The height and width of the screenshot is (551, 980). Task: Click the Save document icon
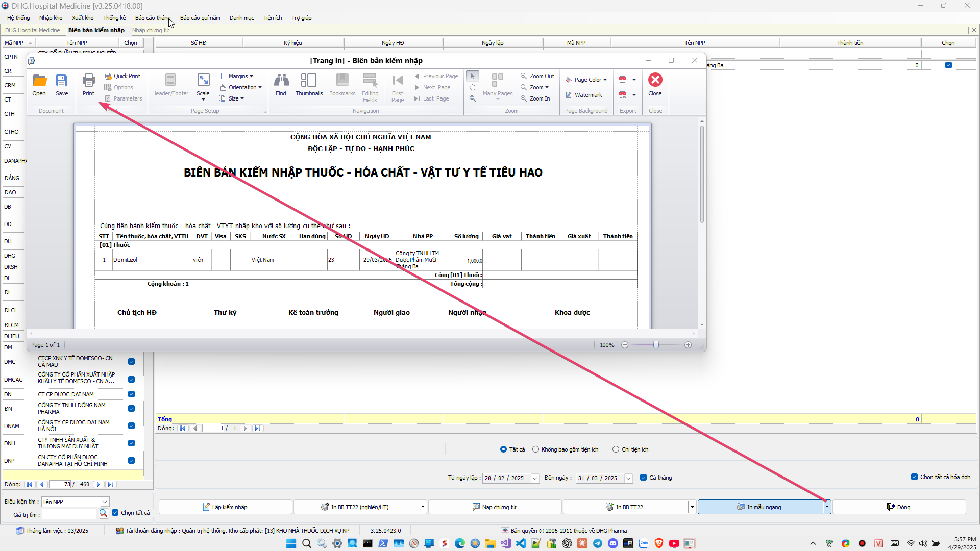point(62,81)
